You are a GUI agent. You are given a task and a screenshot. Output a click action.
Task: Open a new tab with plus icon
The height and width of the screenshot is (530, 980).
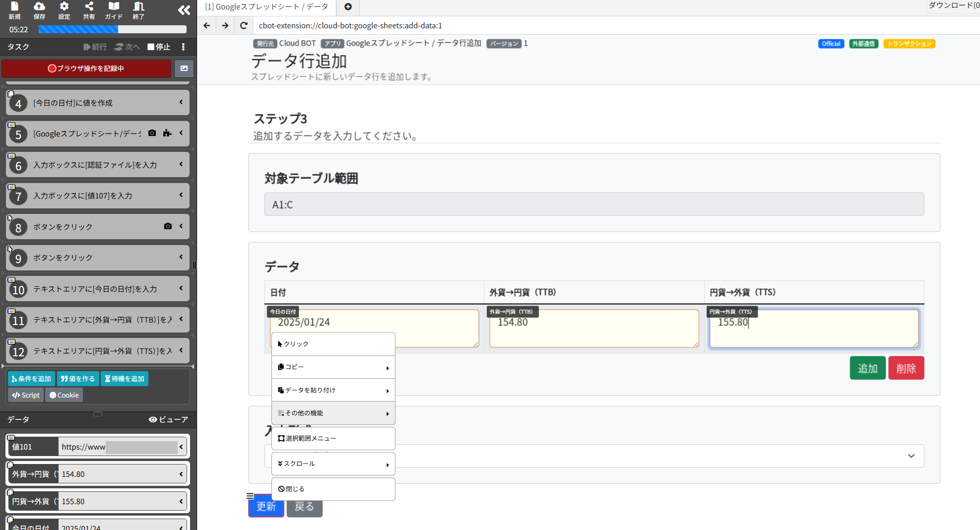[x=348, y=7]
